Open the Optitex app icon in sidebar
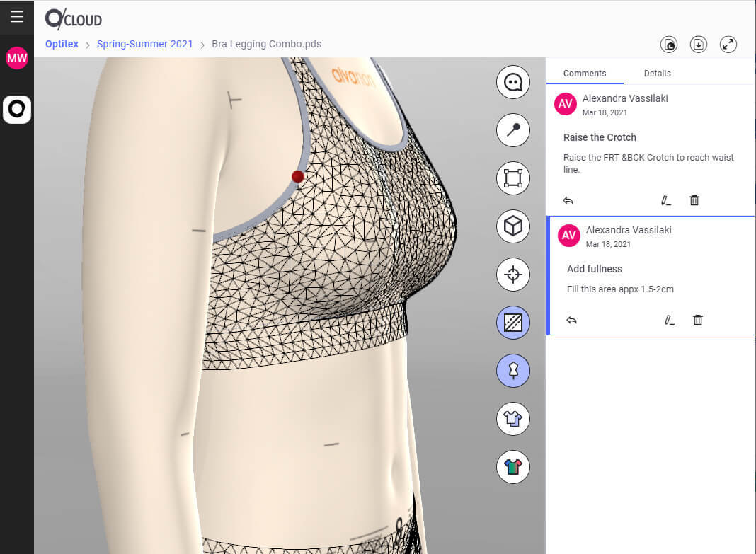 pos(17,109)
